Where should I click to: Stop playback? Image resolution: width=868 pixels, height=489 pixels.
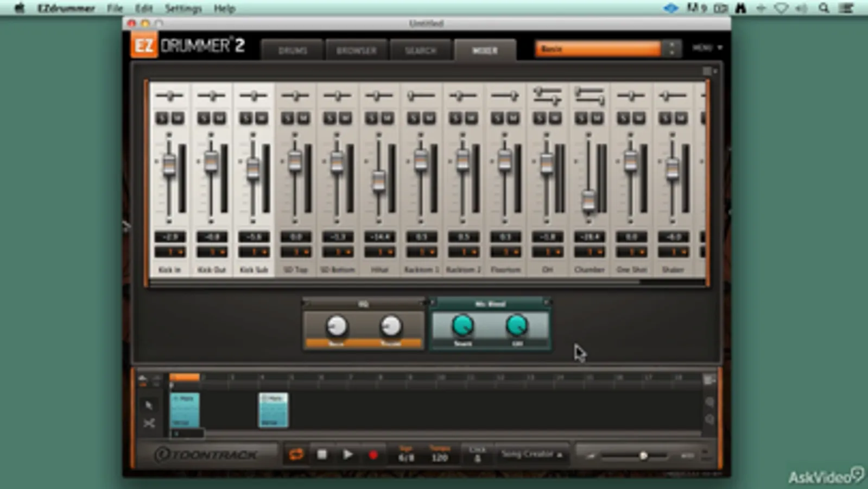tap(322, 454)
